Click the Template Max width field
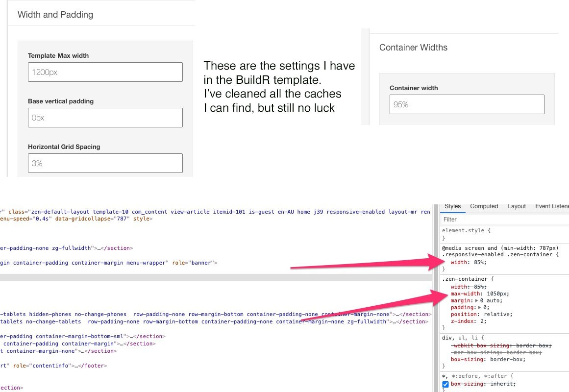Image resolution: width=569 pixels, height=392 pixels. 105,72
